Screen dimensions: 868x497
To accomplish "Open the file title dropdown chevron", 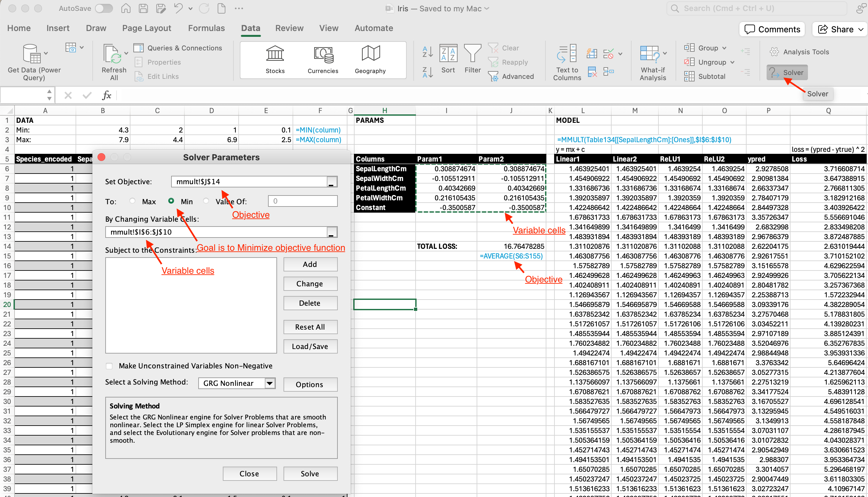I will (487, 8).
